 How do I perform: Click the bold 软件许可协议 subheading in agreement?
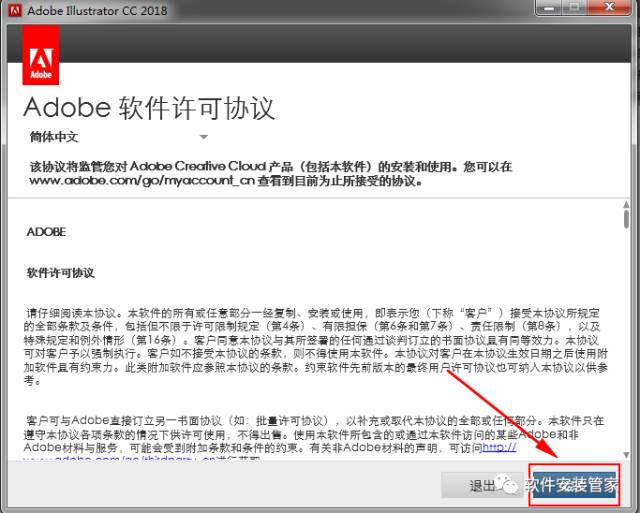point(60,272)
